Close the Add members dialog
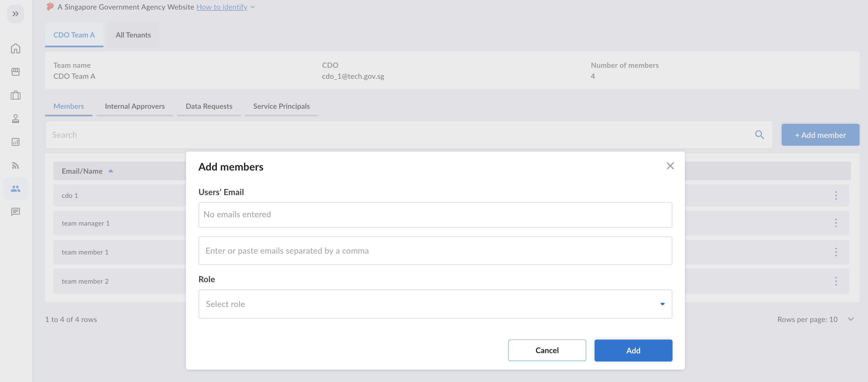This screenshot has width=868, height=382. pyautogui.click(x=670, y=166)
